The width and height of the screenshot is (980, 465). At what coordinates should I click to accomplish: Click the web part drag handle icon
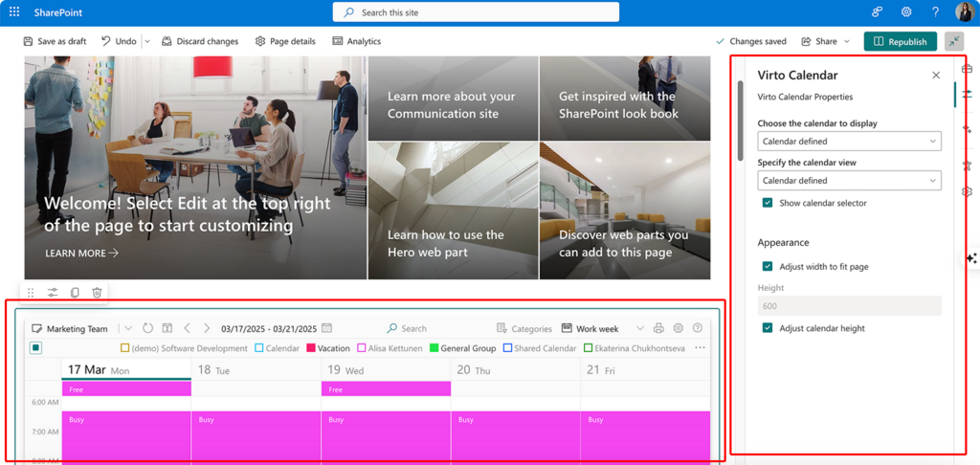tap(31, 293)
